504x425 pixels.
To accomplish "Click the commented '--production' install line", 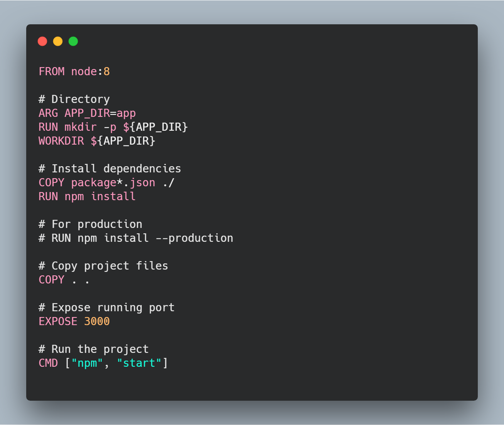I will click(x=136, y=238).
